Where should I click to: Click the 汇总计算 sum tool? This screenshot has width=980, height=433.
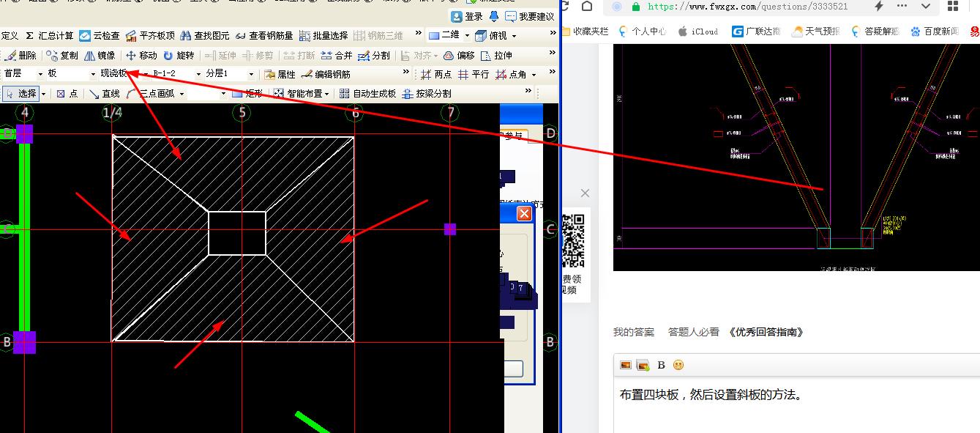click(50, 36)
